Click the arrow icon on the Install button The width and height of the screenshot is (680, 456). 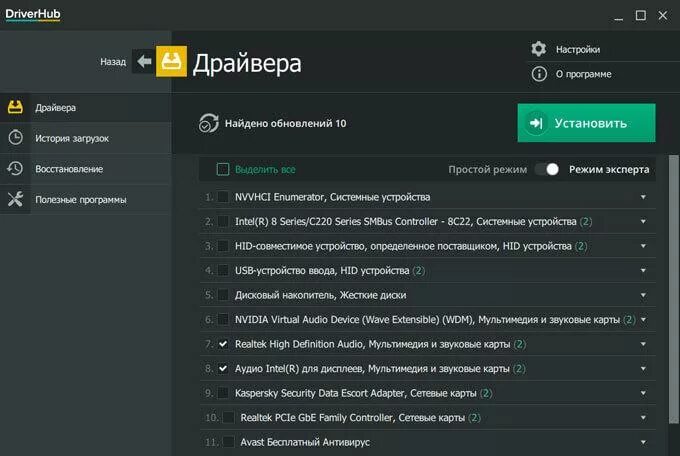(x=536, y=123)
